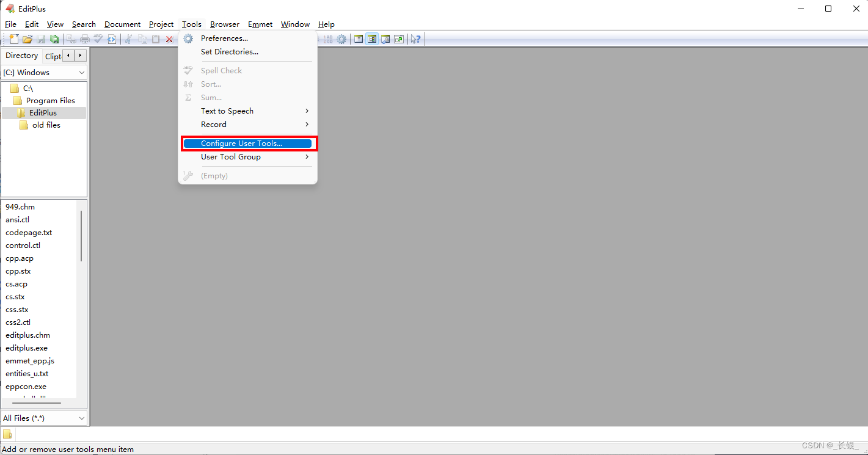Click the Open file toolbar icon
Screen dimensions: 868x455
tap(27, 38)
